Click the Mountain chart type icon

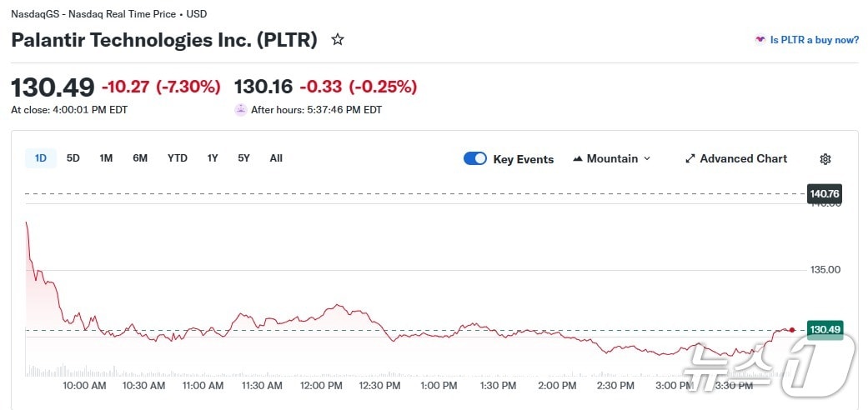[x=578, y=159]
